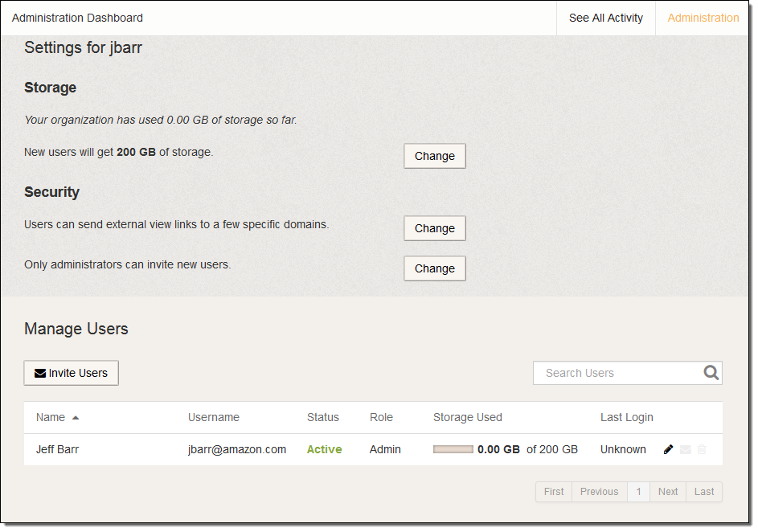
Task: Open the See All Activity tab
Action: pyautogui.click(x=606, y=18)
